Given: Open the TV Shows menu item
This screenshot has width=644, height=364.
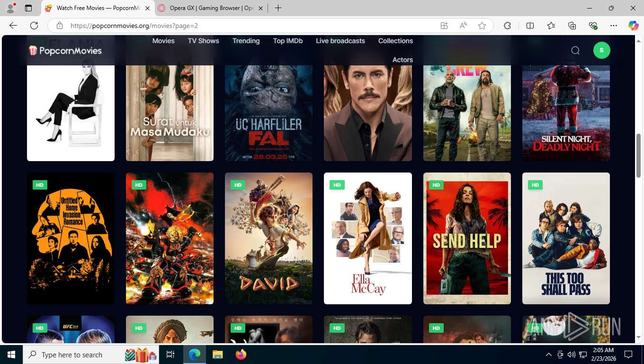Looking at the screenshot, I should click(x=204, y=41).
